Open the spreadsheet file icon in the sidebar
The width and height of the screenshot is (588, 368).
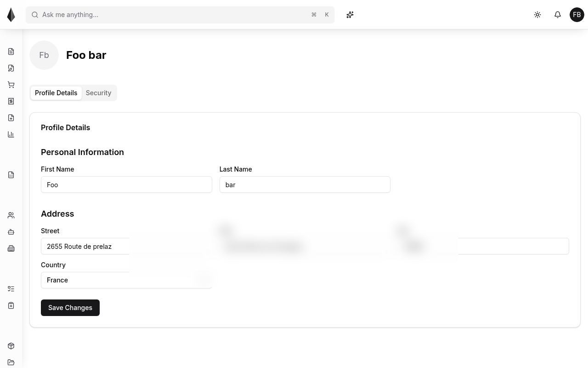click(11, 175)
